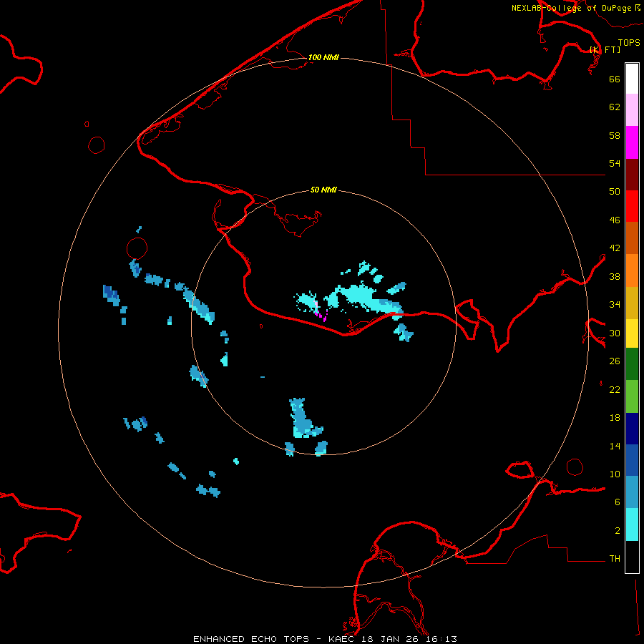Click the legend value 6
Screen dimensions: 644x644
coord(618,502)
